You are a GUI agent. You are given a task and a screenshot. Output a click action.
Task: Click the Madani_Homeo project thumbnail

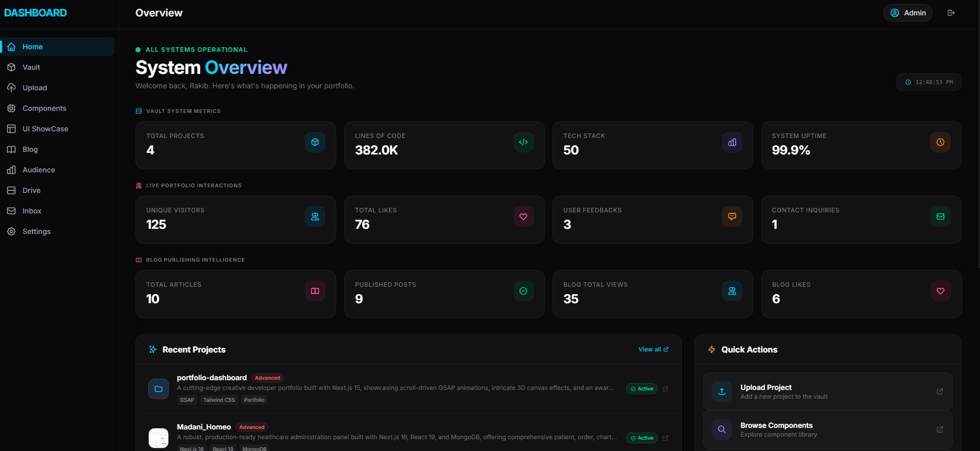(159, 438)
